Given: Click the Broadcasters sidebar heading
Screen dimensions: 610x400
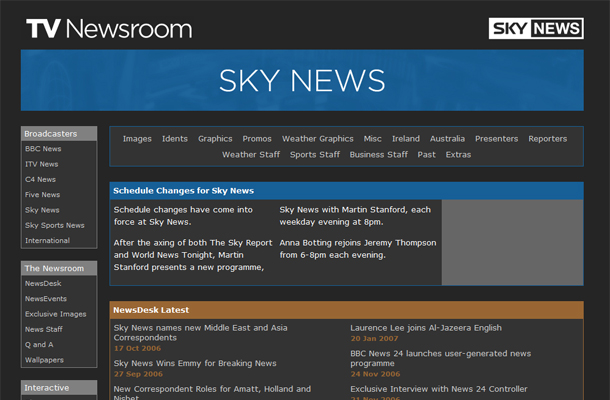Looking at the screenshot, I should click(59, 133).
